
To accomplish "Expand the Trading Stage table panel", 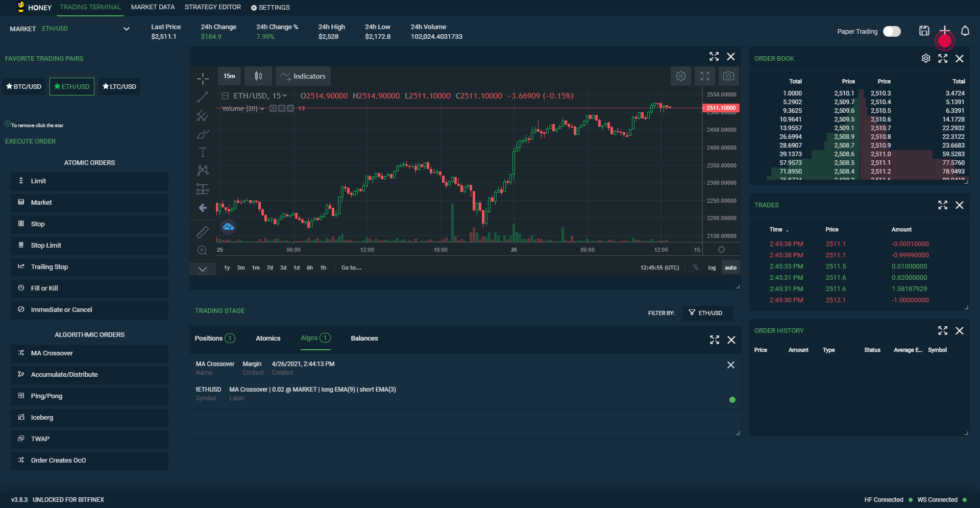I will (x=715, y=340).
